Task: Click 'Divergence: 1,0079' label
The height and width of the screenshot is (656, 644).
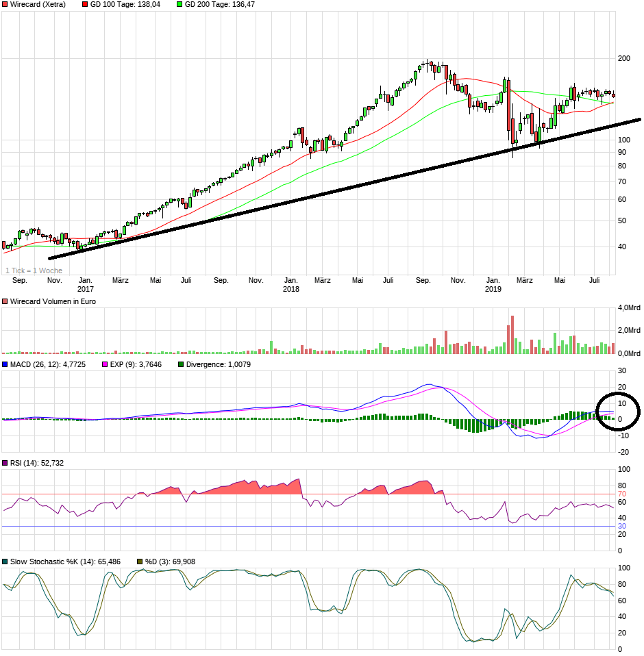Action: pyautogui.click(x=219, y=365)
